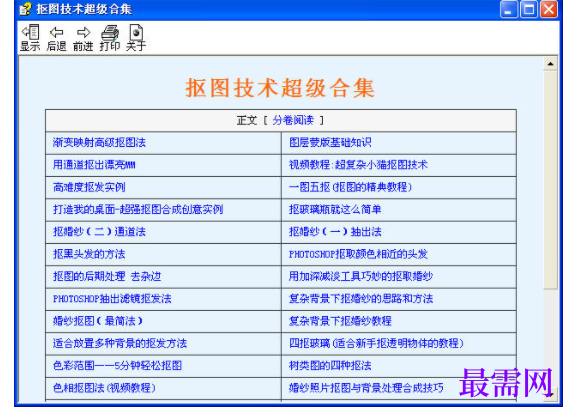The height and width of the screenshot is (414, 571).
Task: Open 婚纱照片抠图与背景处理合成技巧 link
Action: tap(366, 387)
